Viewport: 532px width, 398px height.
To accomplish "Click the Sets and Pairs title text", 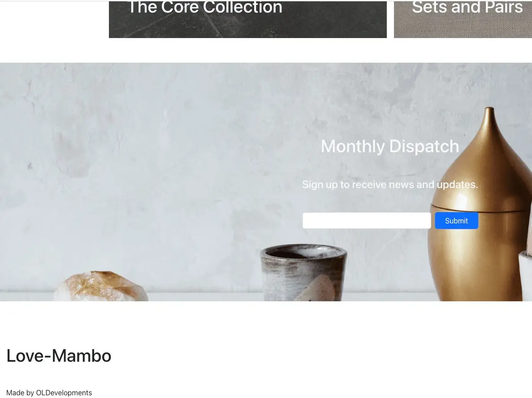I will 467,8.
